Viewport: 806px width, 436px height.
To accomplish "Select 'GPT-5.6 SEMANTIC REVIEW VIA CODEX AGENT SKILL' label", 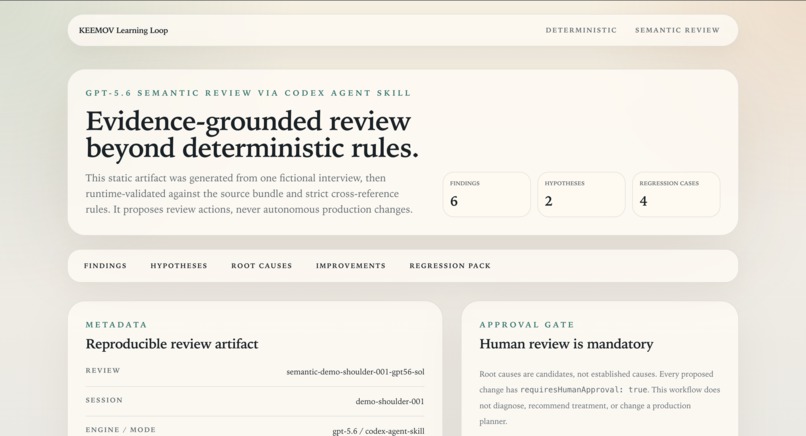I will pos(248,93).
